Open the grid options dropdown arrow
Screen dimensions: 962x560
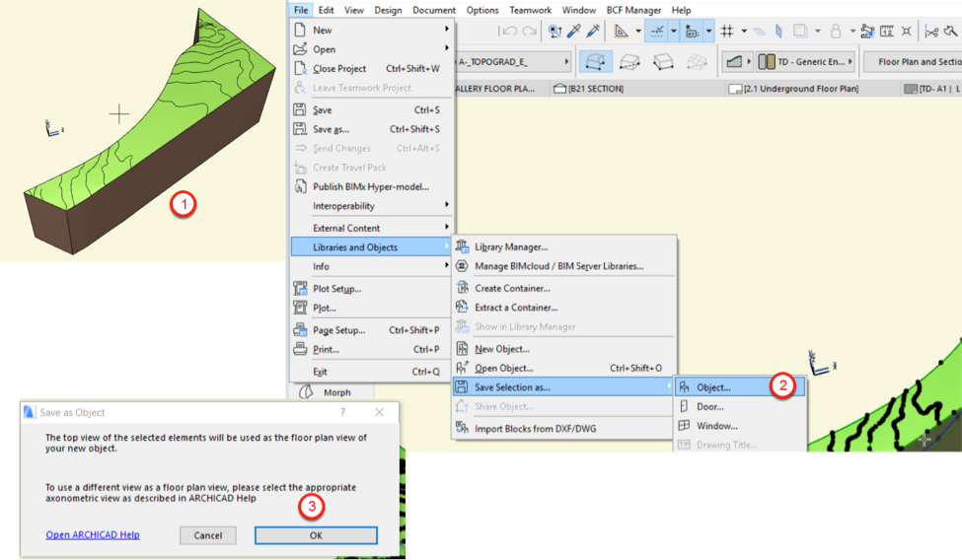pyautogui.click(x=744, y=31)
